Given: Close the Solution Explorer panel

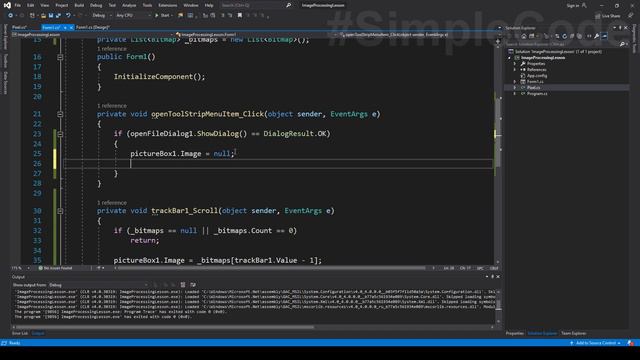Looking at the screenshot, I should coord(625,28).
